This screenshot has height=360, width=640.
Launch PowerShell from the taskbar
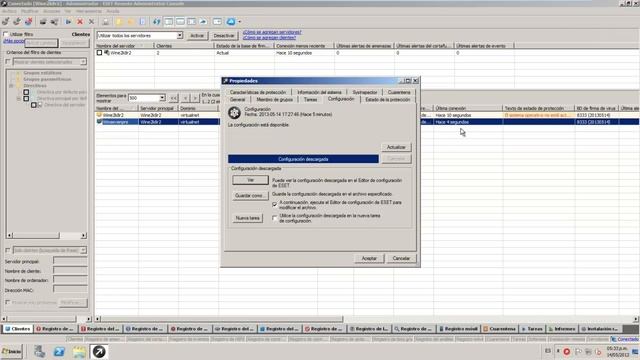[59, 351]
